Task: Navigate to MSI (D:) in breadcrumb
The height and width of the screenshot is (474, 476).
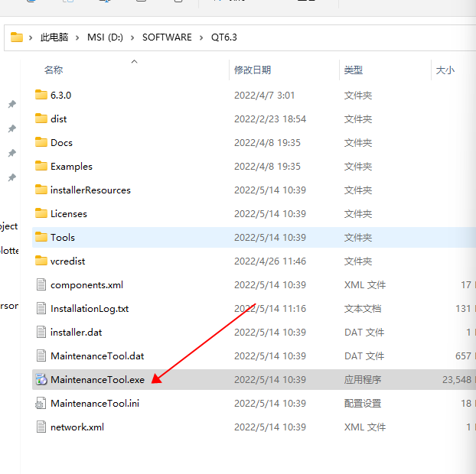Action: click(105, 37)
